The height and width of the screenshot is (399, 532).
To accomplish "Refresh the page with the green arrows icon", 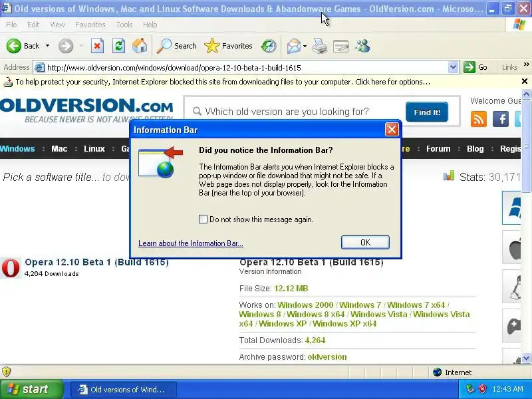I will tap(119, 46).
